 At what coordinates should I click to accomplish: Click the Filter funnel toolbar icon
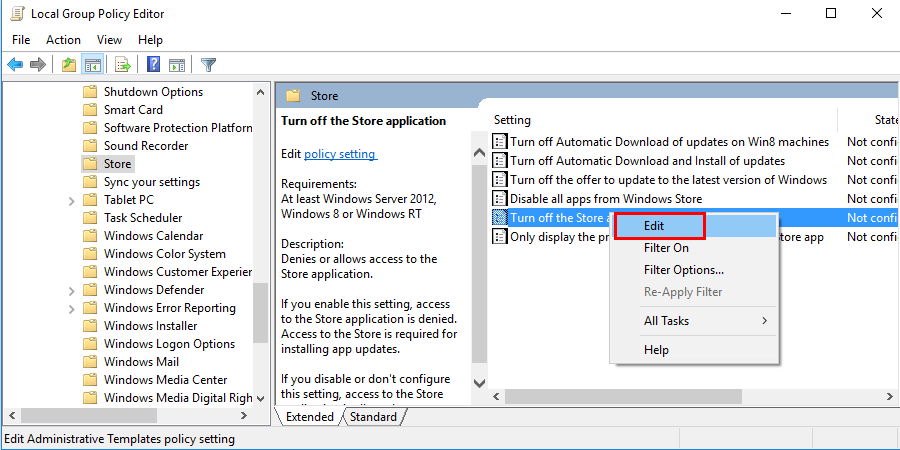208,65
